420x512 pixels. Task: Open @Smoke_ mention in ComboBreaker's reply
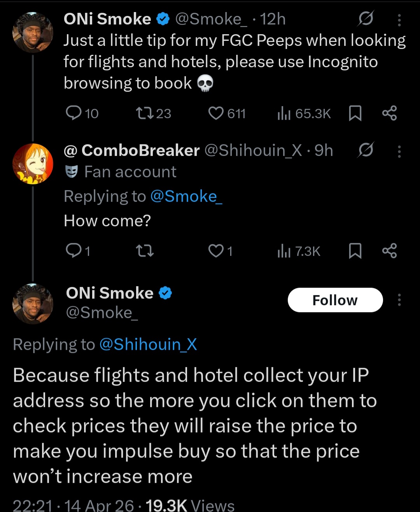pyautogui.click(x=186, y=197)
